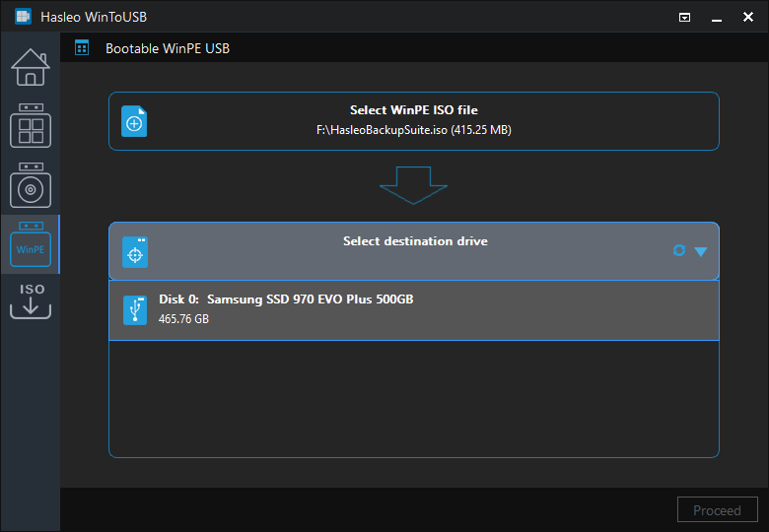769x532 pixels.
Task: Open Windows To Go USB sidebar icon
Action: pos(31,125)
